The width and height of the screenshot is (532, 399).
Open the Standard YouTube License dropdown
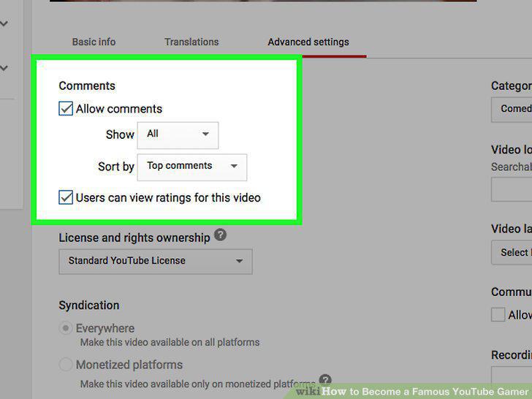tap(156, 262)
